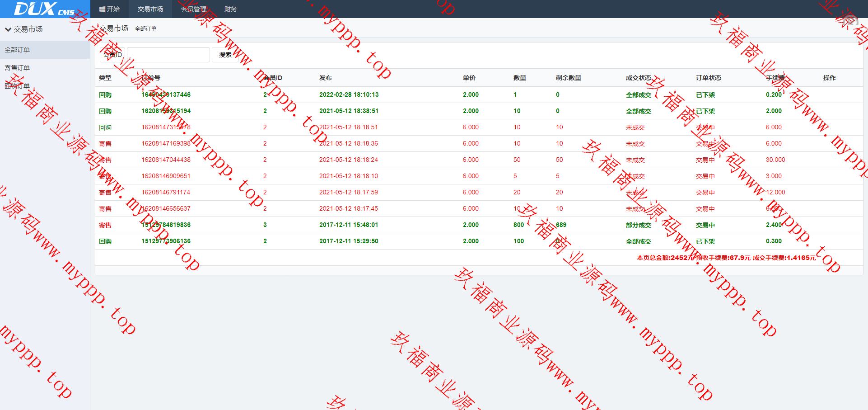Viewport: 868px width, 410px height.
Task: Select 全部订单 in the sidebar
Action: [x=17, y=50]
